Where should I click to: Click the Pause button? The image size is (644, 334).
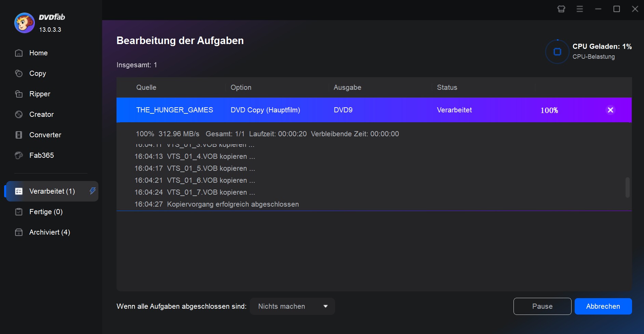point(542,306)
